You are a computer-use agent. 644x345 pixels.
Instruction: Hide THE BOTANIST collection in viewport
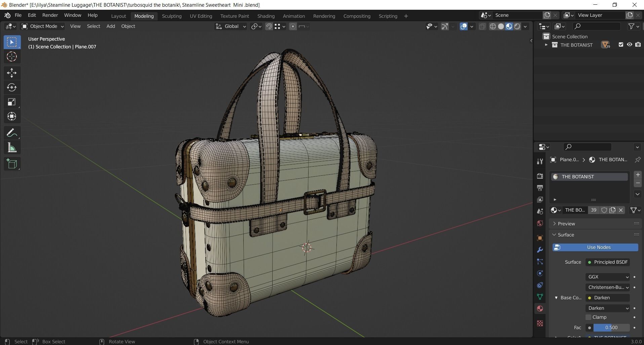tap(629, 45)
